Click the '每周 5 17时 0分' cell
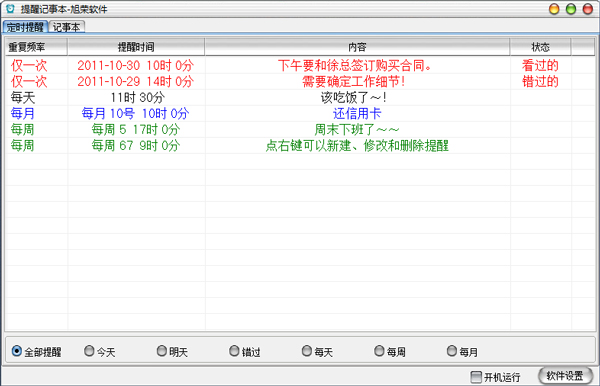This screenshot has height=386, width=600. click(x=136, y=130)
